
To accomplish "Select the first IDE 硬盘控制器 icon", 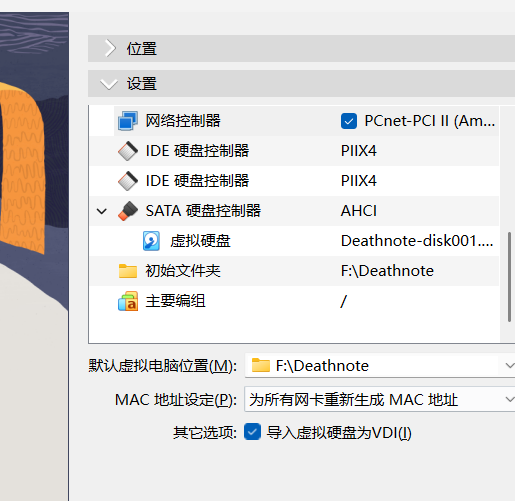I will [x=128, y=151].
